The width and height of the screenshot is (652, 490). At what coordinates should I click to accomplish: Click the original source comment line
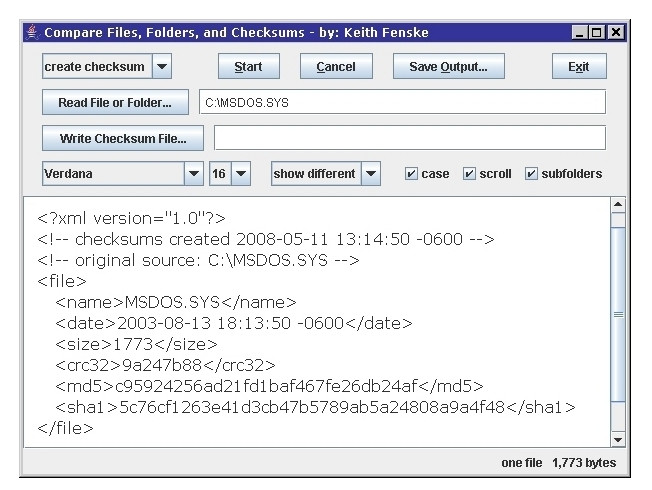tap(198, 260)
